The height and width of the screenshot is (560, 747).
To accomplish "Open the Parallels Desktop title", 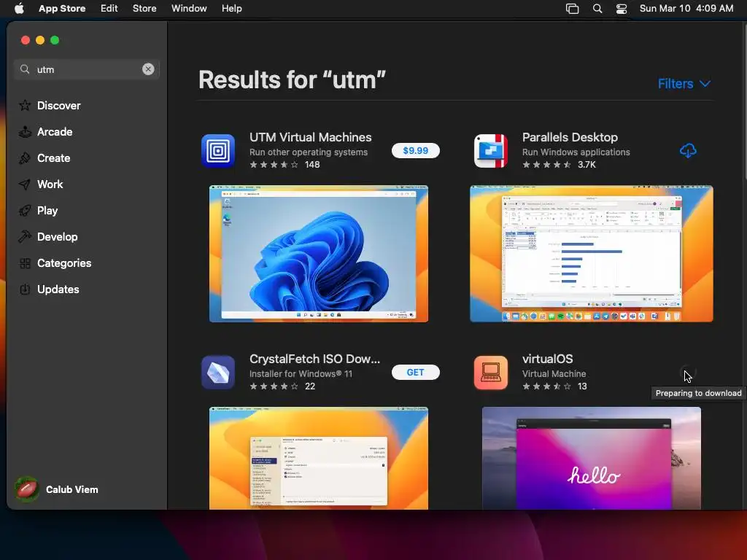I will click(x=570, y=137).
